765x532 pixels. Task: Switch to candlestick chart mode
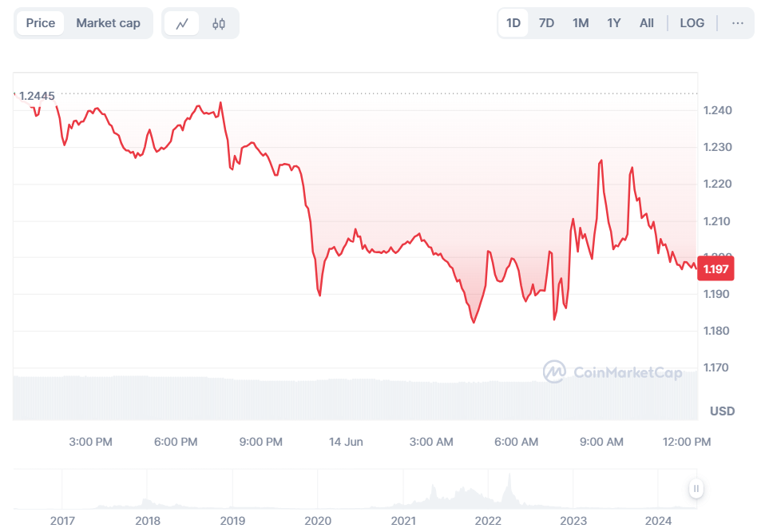219,23
